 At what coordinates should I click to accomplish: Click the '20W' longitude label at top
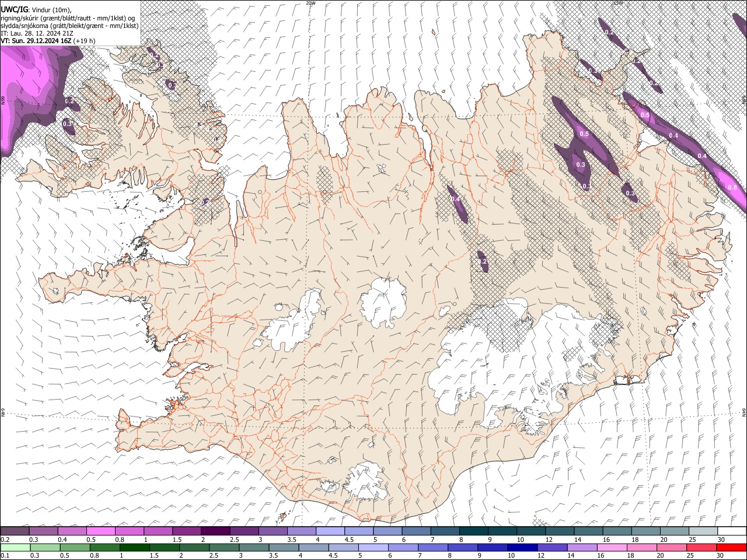310,3
